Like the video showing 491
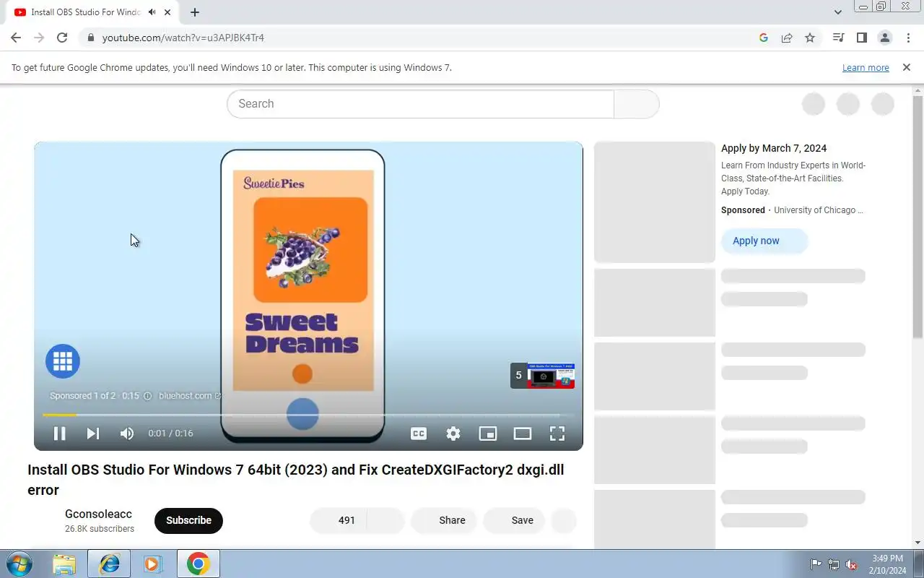Viewport: 924px width, 578px height. pyautogui.click(x=339, y=520)
